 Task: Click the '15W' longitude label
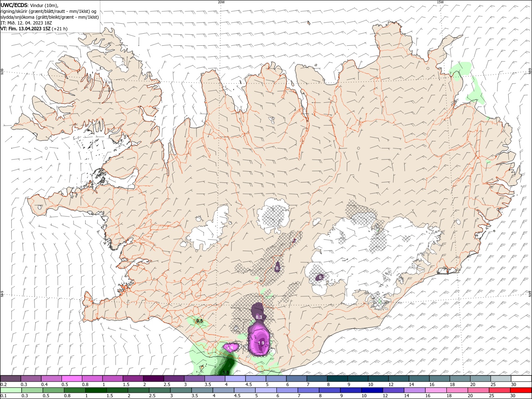coord(440,2)
